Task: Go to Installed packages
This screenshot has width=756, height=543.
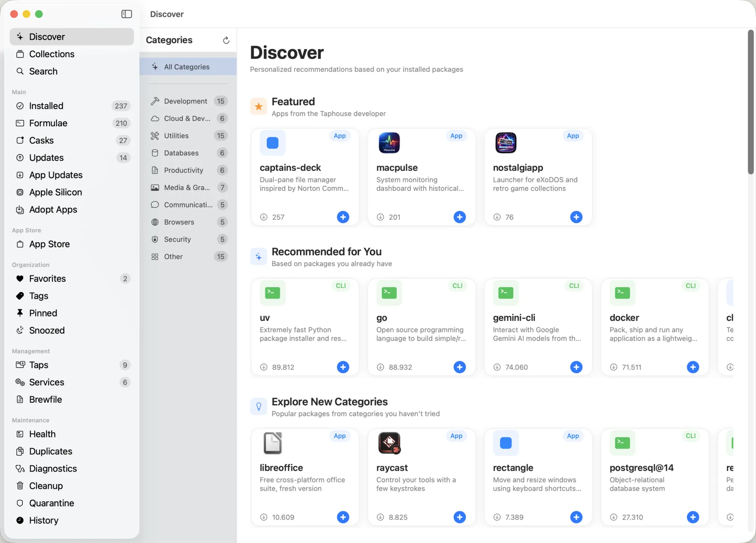Action: point(72,106)
